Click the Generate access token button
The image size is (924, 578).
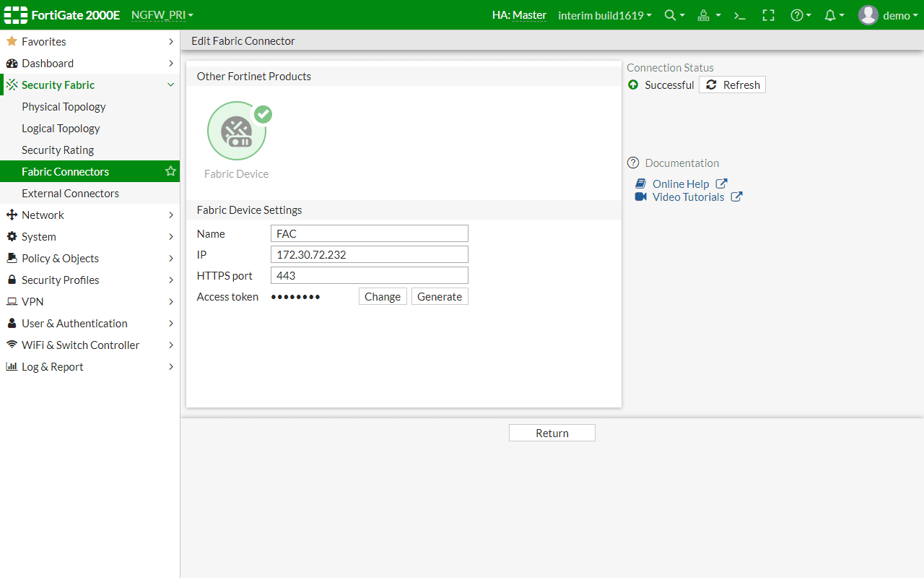[x=440, y=296]
